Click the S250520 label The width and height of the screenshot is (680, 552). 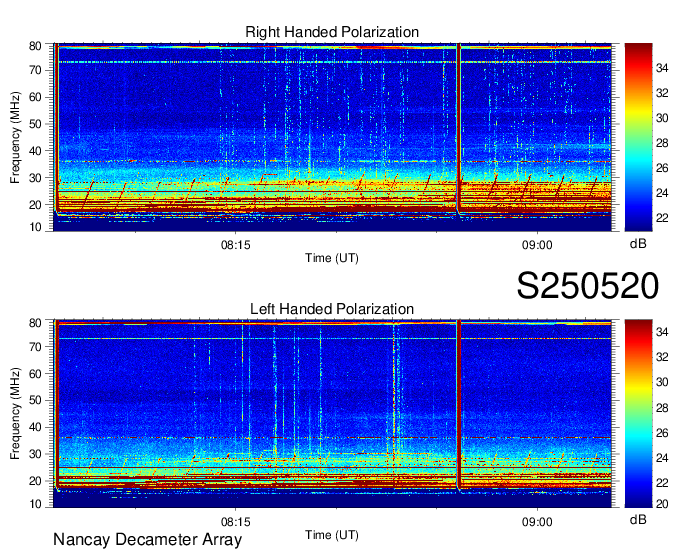(588, 286)
